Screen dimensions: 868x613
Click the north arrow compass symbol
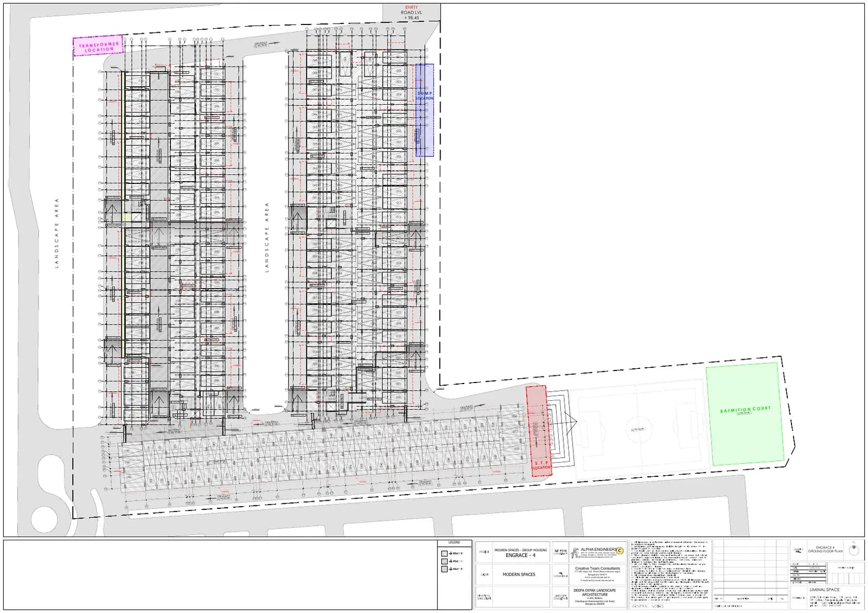tap(854, 550)
